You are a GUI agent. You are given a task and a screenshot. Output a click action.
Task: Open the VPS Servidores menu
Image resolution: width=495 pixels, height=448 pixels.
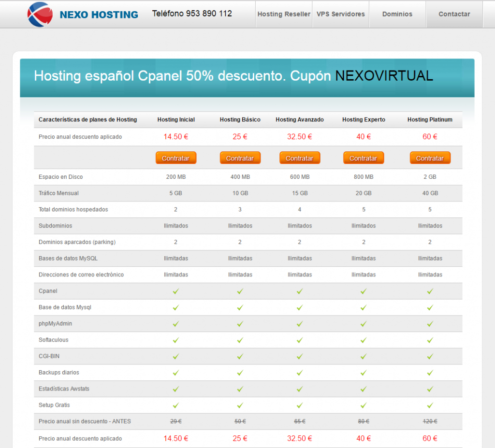coord(341,14)
